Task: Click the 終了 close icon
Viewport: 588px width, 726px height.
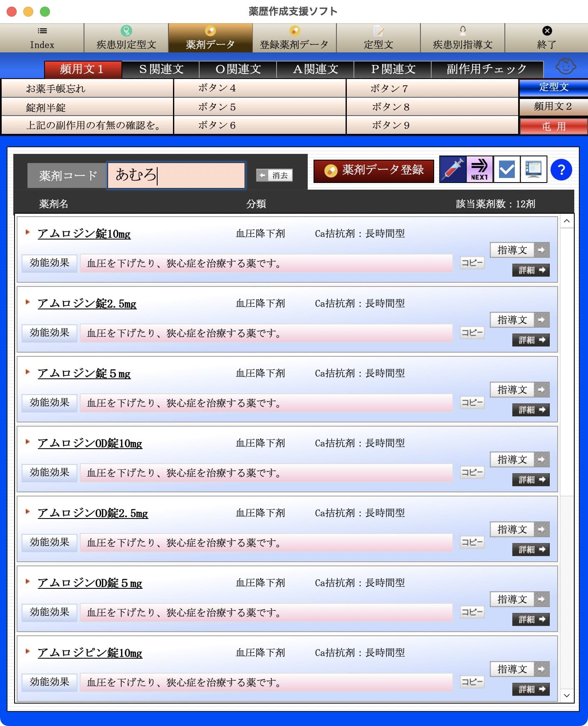Action: (x=547, y=30)
